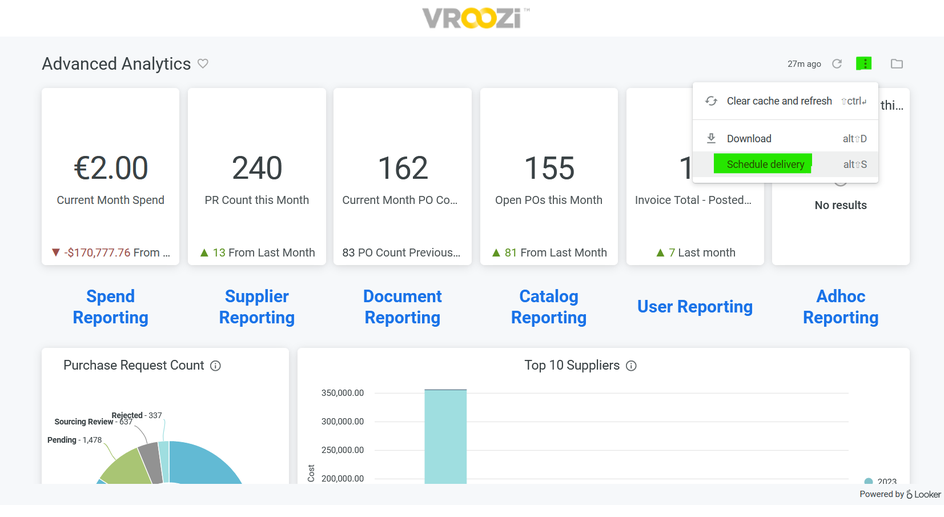Click 13 From Last Month text
Screen dimensions: 944x517
point(257,253)
